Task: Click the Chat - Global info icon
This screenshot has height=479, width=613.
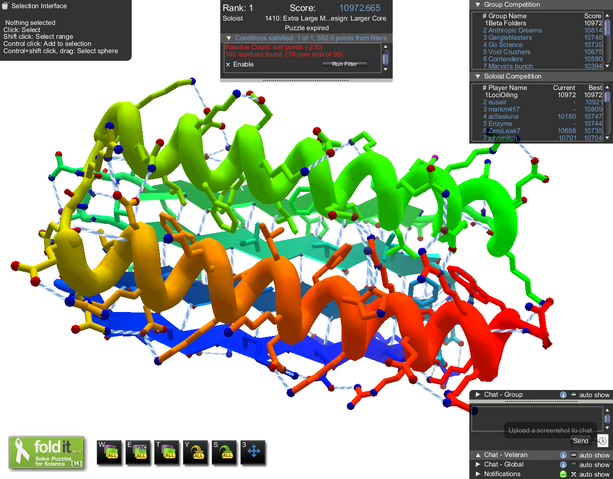Action: point(563,465)
